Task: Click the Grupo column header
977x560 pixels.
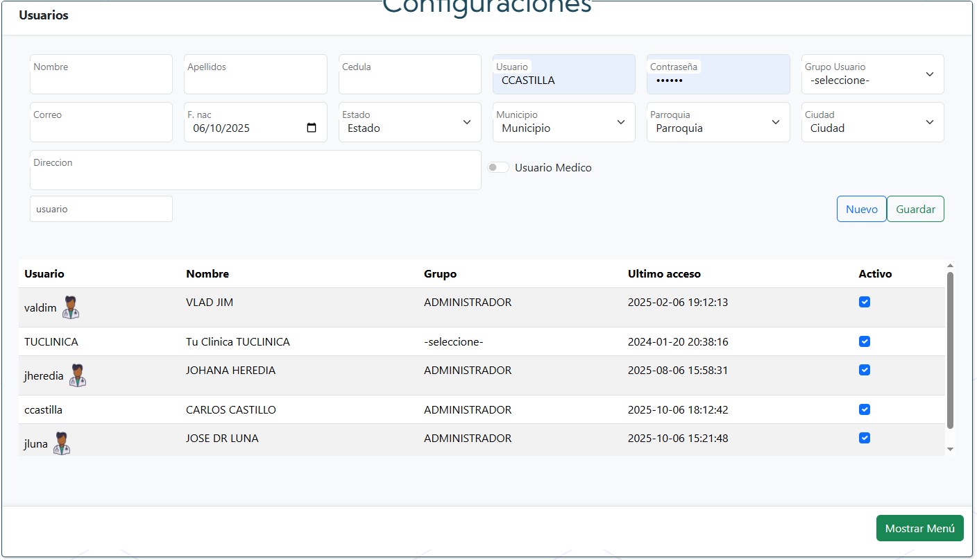Action: click(441, 273)
